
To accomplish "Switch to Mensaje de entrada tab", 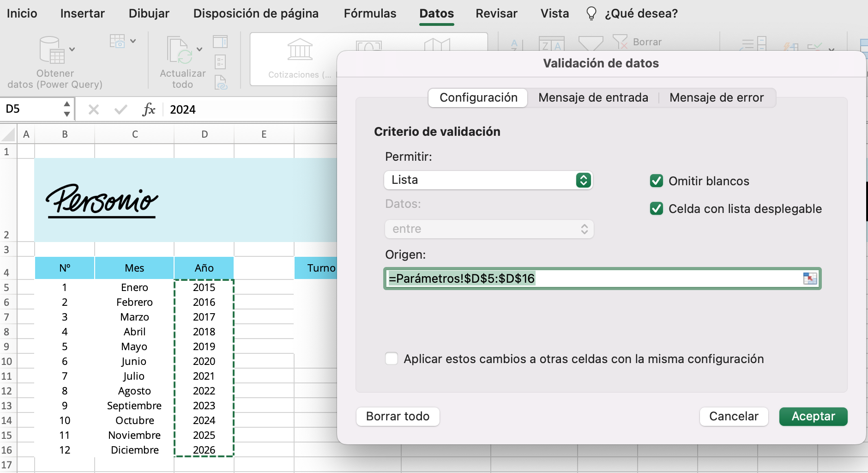I will (x=593, y=97).
